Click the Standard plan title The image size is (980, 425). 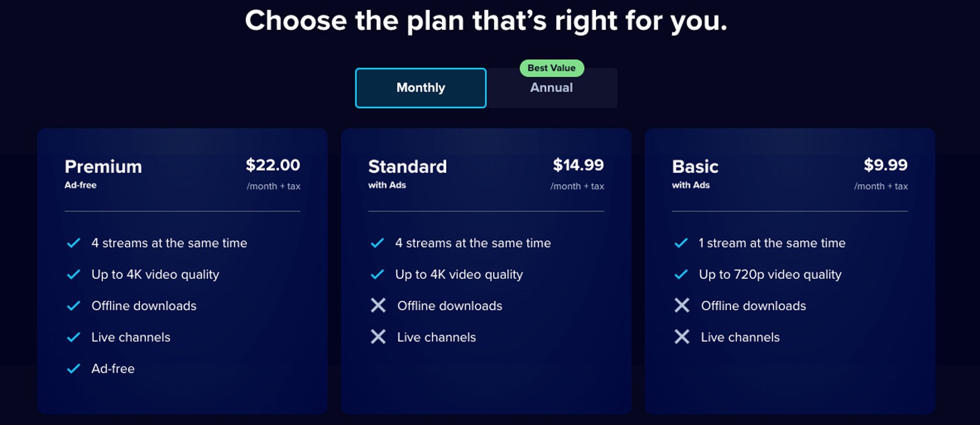[407, 167]
